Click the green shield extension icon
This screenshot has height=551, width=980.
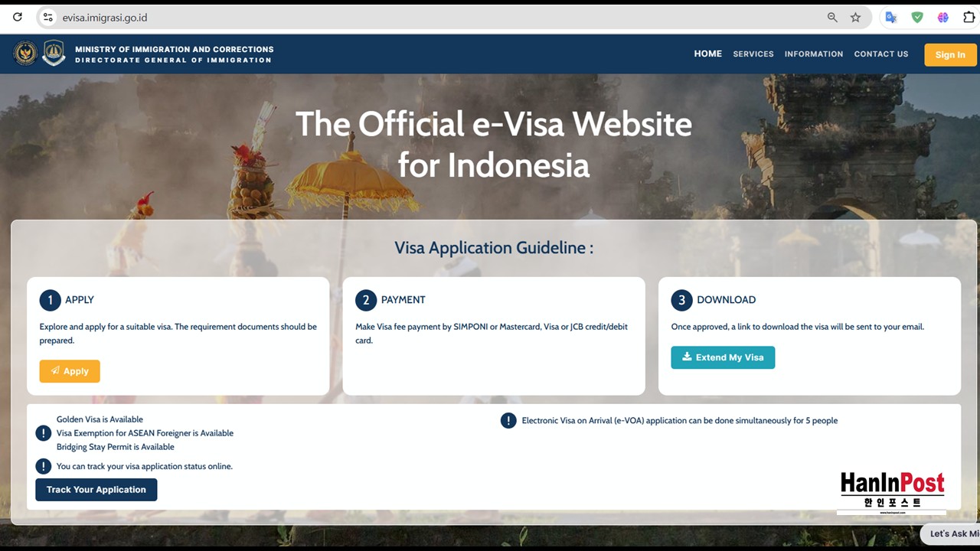(x=916, y=17)
